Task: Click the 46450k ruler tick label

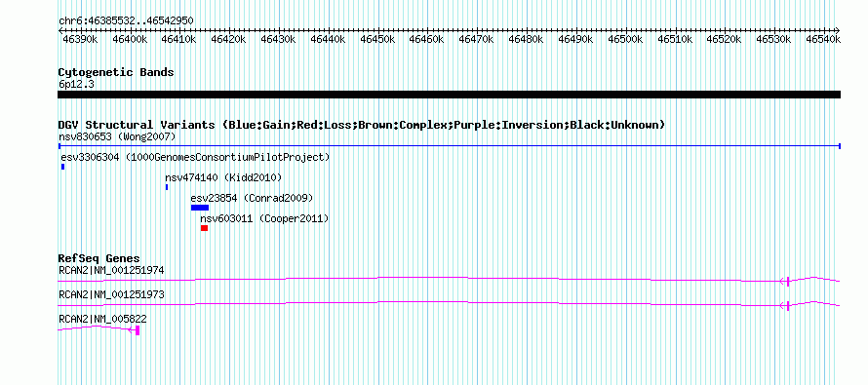Action: point(377,39)
